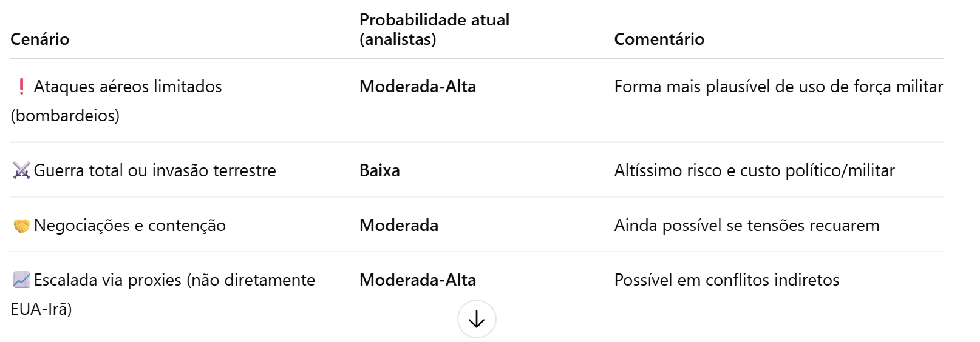Select Guerra total ou invasão terrestre
980x342 pixels.
tap(155, 170)
